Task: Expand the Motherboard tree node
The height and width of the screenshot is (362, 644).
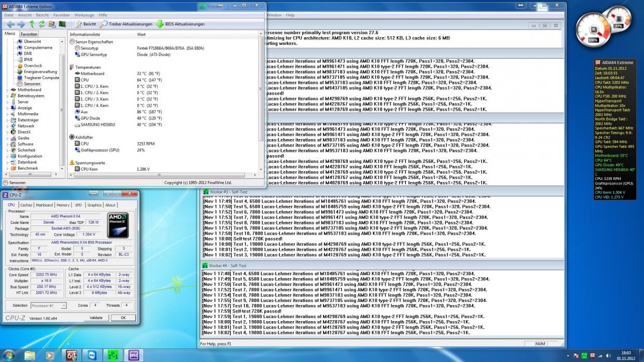Action: click(x=7, y=90)
